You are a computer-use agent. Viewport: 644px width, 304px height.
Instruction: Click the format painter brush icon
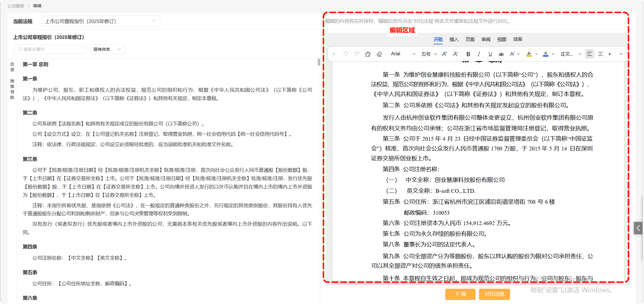368,54
